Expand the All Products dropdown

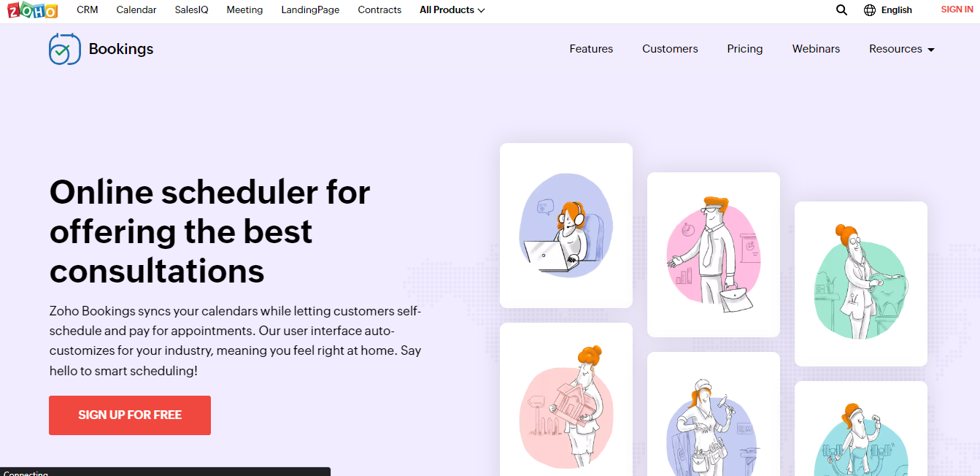(x=452, y=10)
